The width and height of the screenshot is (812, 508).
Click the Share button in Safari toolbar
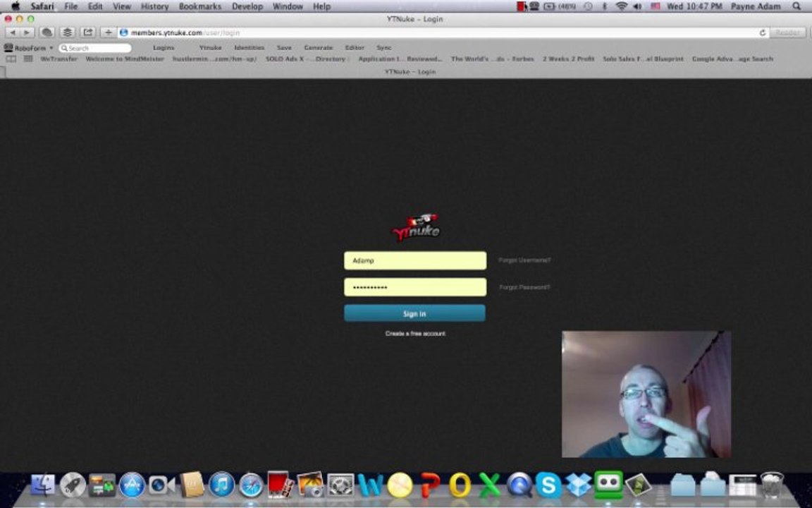[87, 32]
